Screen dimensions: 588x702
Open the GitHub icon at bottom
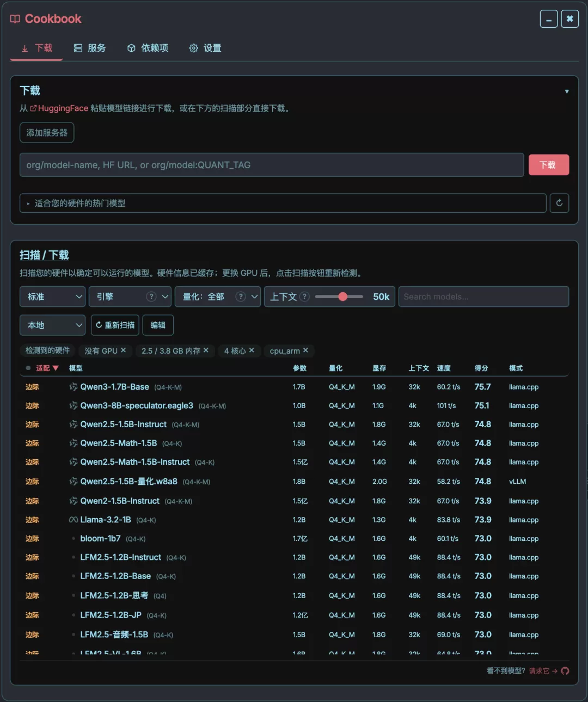pos(565,671)
